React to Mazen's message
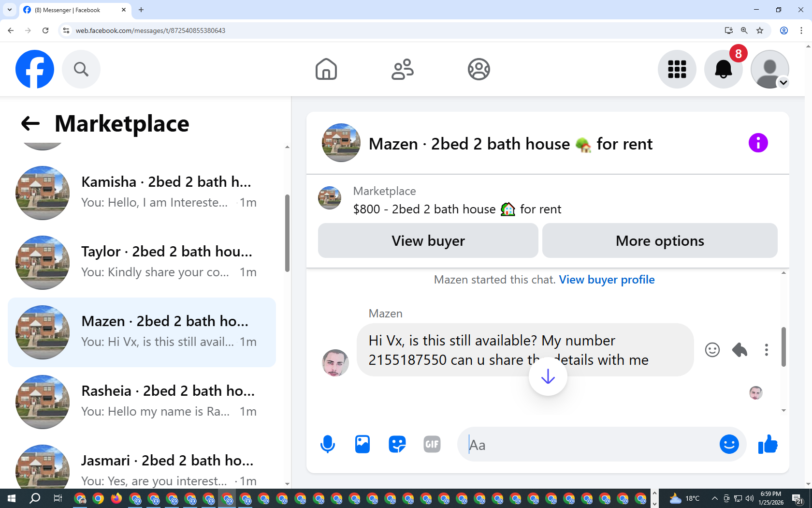812x508 pixels. click(712, 350)
